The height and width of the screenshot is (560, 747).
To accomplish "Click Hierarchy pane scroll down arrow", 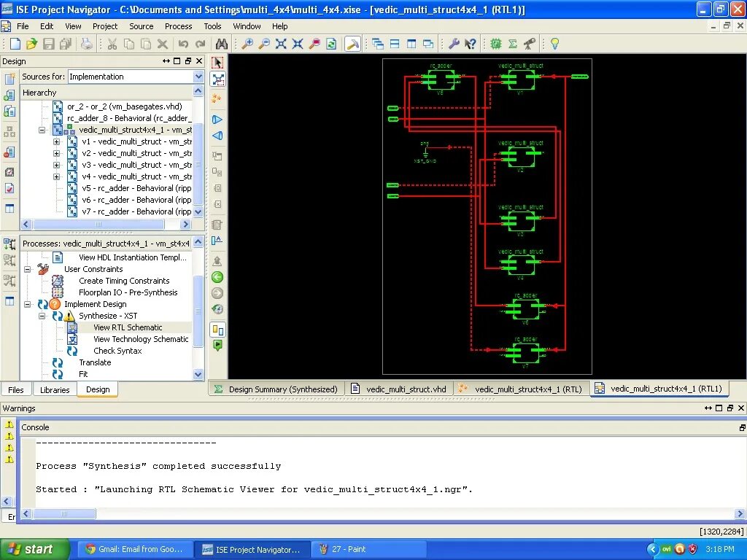I will pyautogui.click(x=198, y=212).
